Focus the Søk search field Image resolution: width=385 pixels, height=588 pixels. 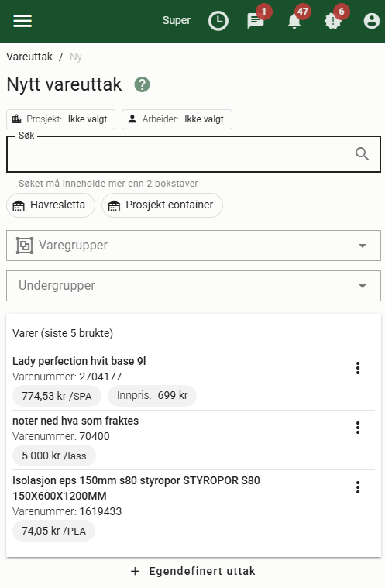pos(194,153)
